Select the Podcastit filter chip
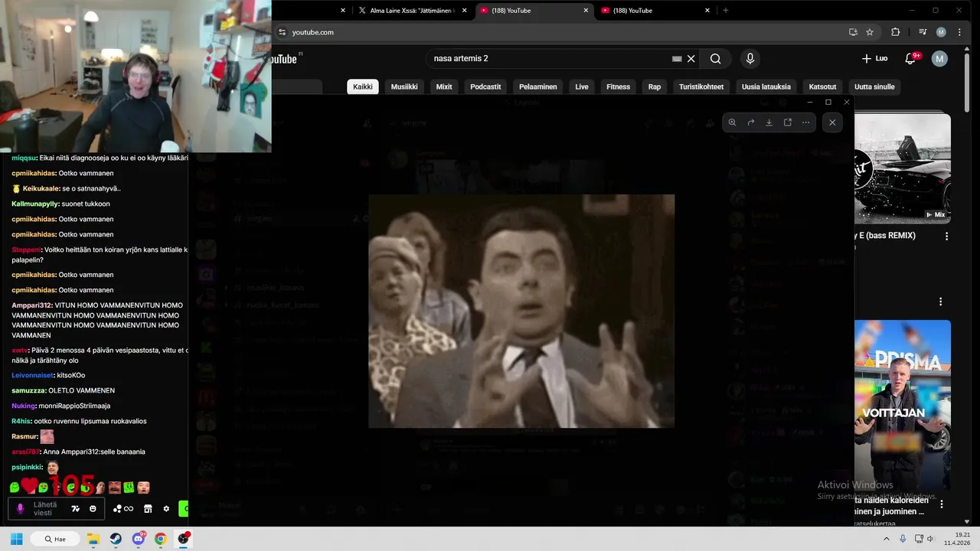Screen dimensions: 980x551 485,86
